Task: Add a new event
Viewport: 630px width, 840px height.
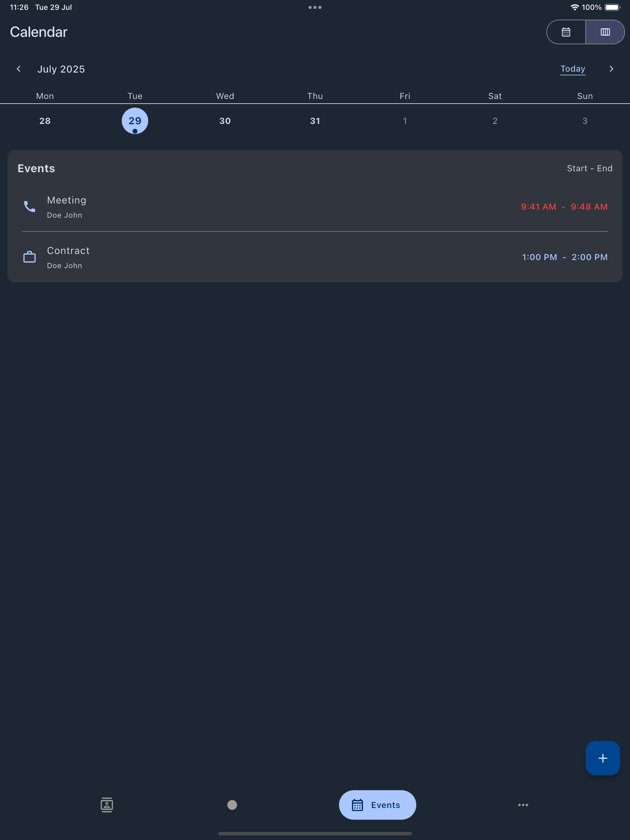Action: click(602, 758)
